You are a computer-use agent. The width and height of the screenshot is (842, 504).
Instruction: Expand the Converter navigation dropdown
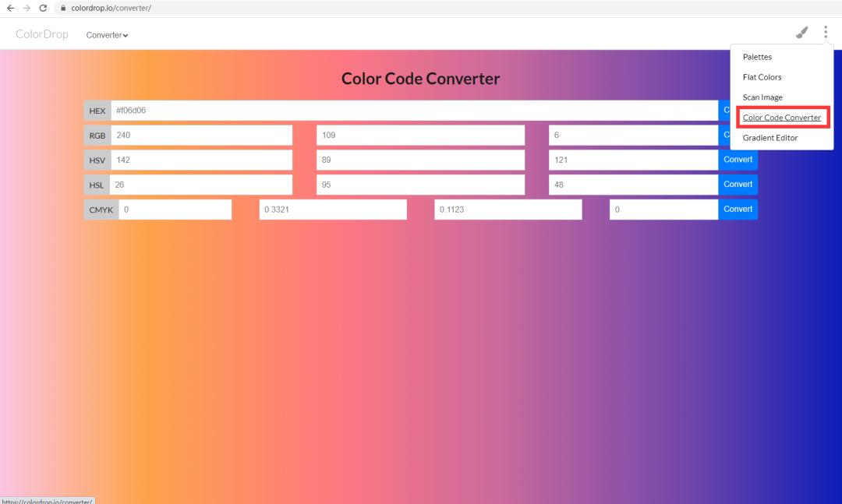pyautogui.click(x=107, y=35)
